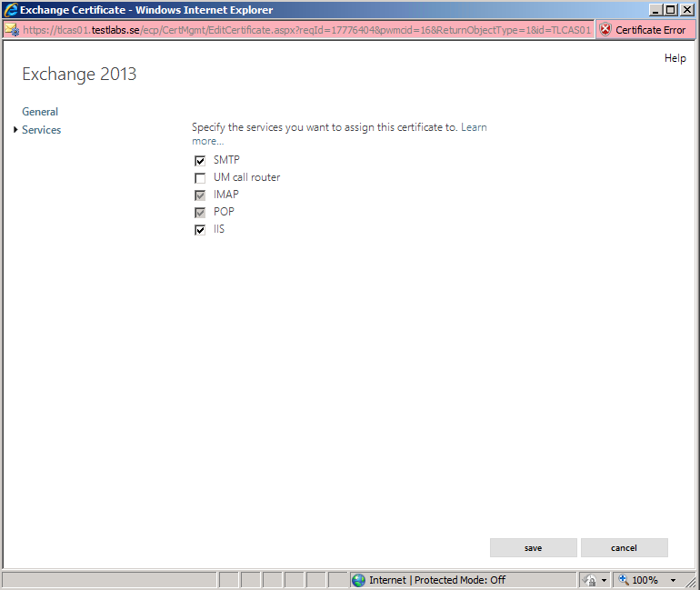The width and height of the screenshot is (700, 590).
Task: Close the Exchange Certificate window
Action: 687,10
